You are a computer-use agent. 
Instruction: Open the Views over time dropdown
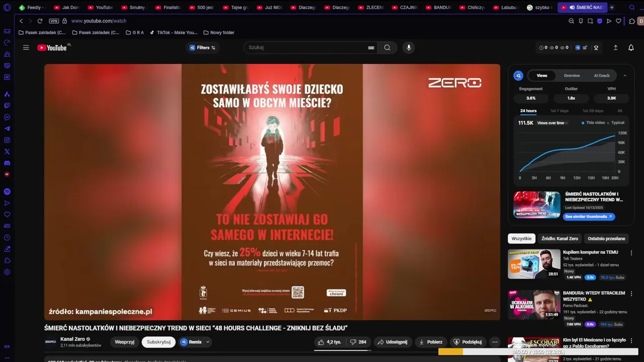coord(552,123)
